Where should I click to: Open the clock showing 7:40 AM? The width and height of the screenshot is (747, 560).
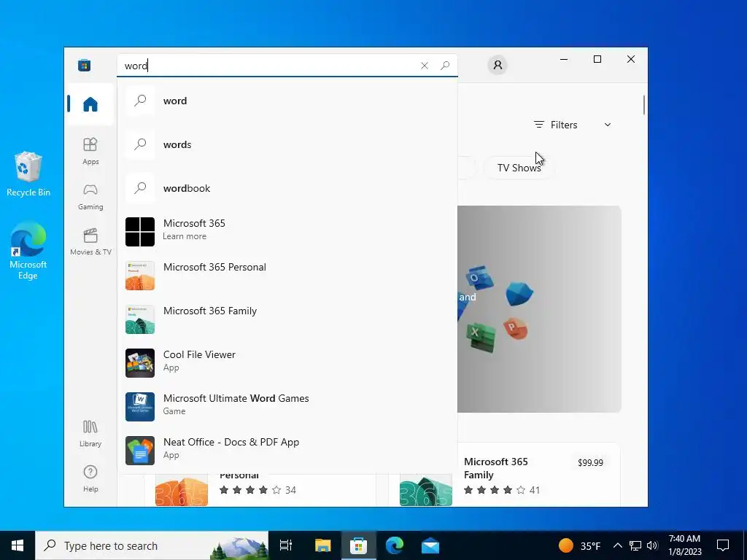click(684, 545)
